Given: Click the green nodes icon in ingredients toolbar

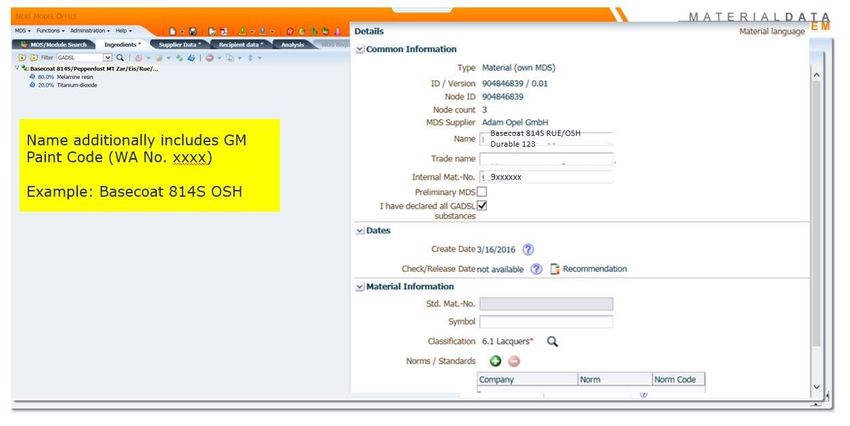Looking at the screenshot, I should pos(179,58).
